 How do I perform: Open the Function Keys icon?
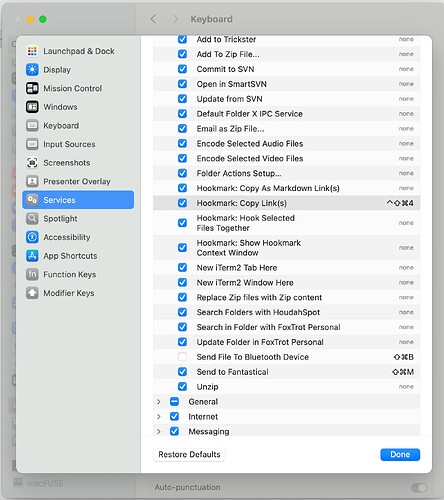click(32, 274)
